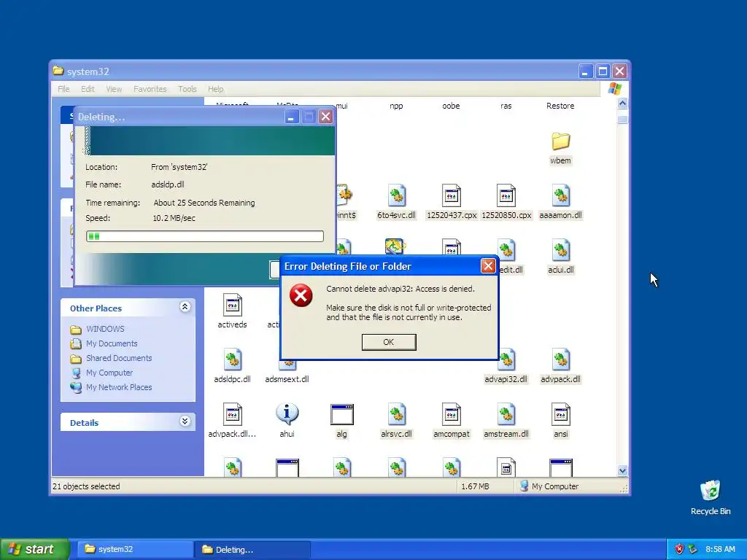Select the advapi32.dll file icon
The height and width of the screenshot is (560, 747).
(506, 360)
